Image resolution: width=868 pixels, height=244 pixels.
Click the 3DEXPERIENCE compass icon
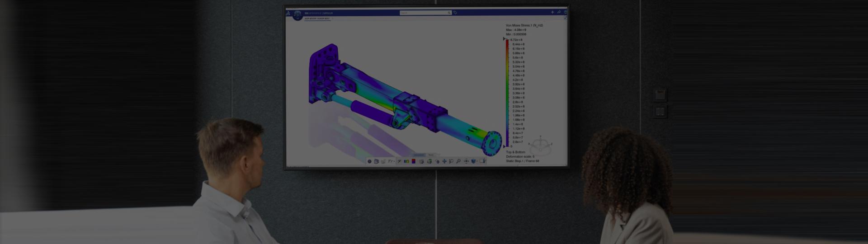(297, 15)
